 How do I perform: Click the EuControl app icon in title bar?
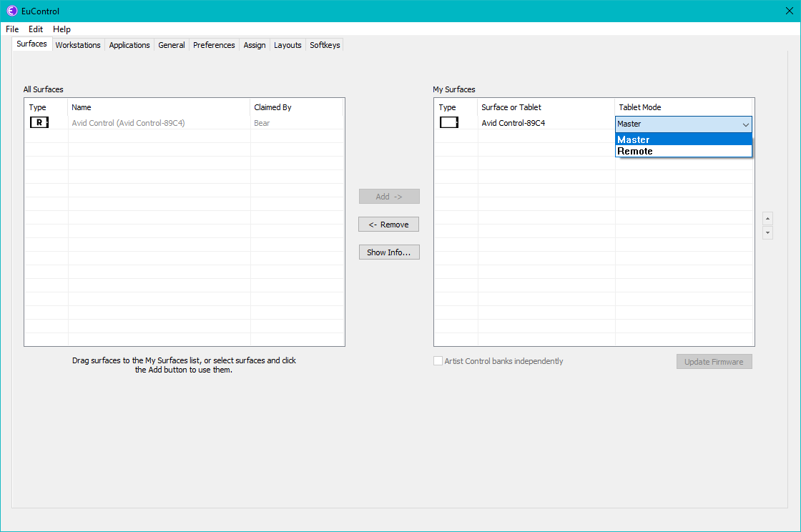(x=12, y=11)
